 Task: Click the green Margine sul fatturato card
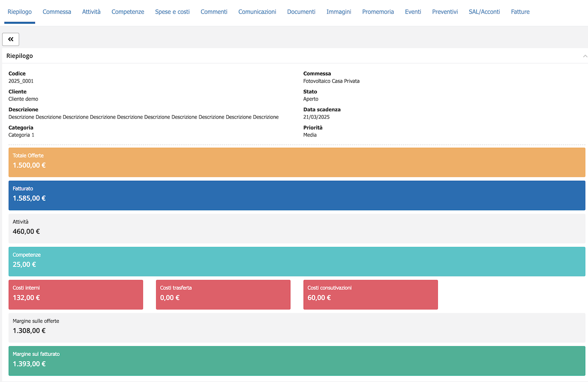point(297,360)
